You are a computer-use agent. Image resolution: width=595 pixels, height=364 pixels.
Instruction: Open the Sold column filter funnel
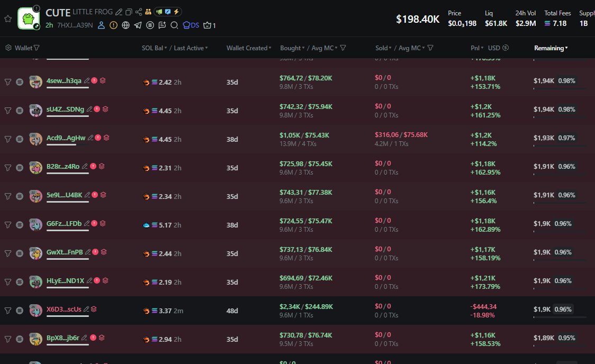(430, 48)
